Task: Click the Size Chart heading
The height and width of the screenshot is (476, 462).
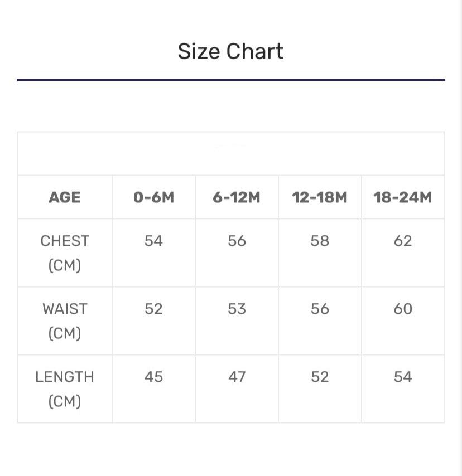Action: click(x=230, y=51)
